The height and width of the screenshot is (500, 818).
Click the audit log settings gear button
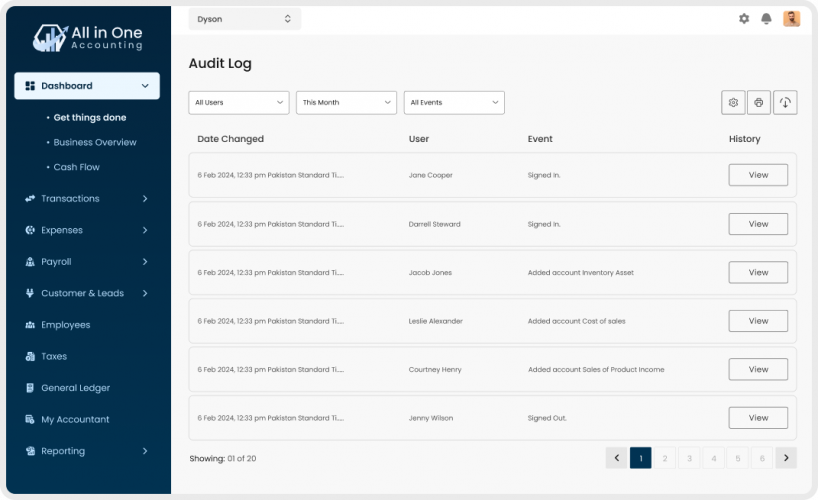(733, 102)
